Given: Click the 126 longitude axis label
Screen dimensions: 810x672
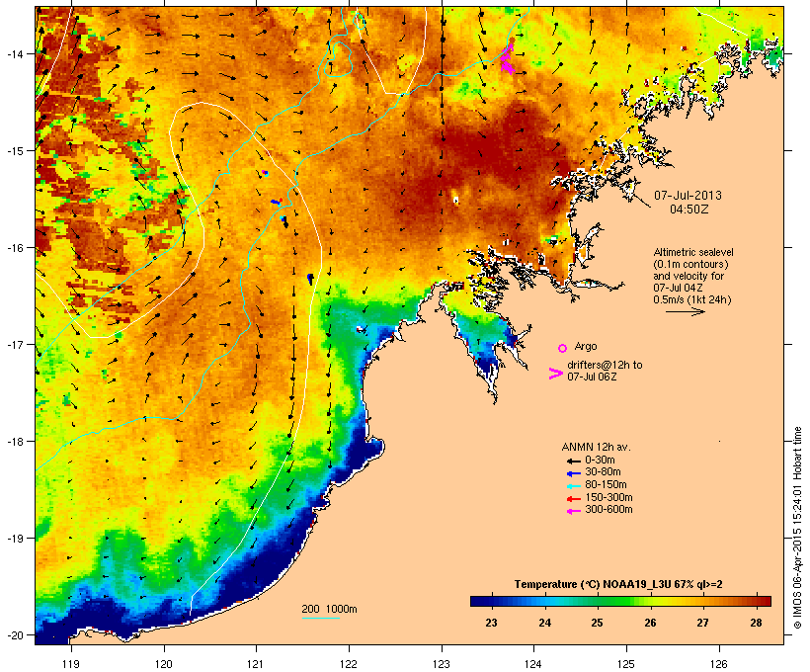Looking at the screenshot, I should pos(718,664).
